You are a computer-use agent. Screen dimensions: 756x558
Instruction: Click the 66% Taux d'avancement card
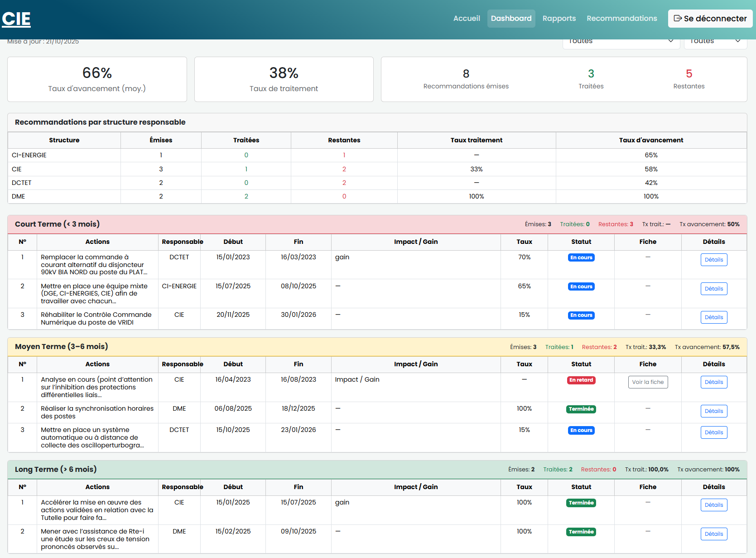click(97, 79)
